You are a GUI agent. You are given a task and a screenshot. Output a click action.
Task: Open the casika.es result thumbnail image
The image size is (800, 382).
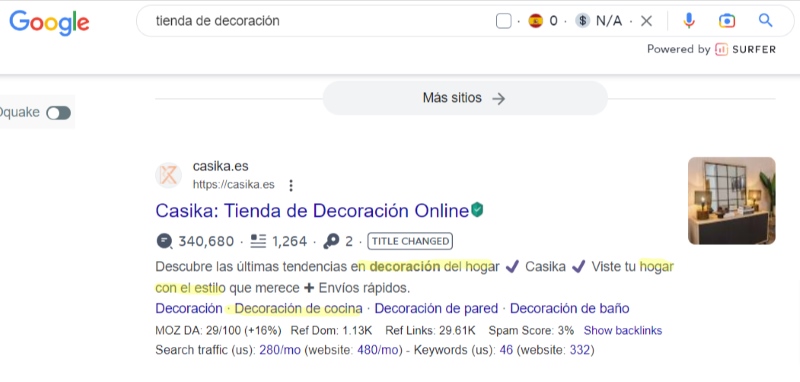click(x=732, y=201)
